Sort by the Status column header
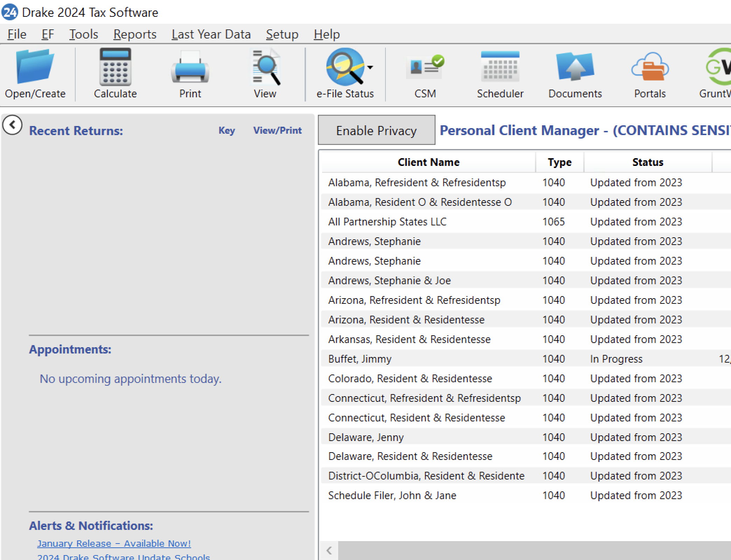This screenshot has width=731, height=560. tap(647, 162)
